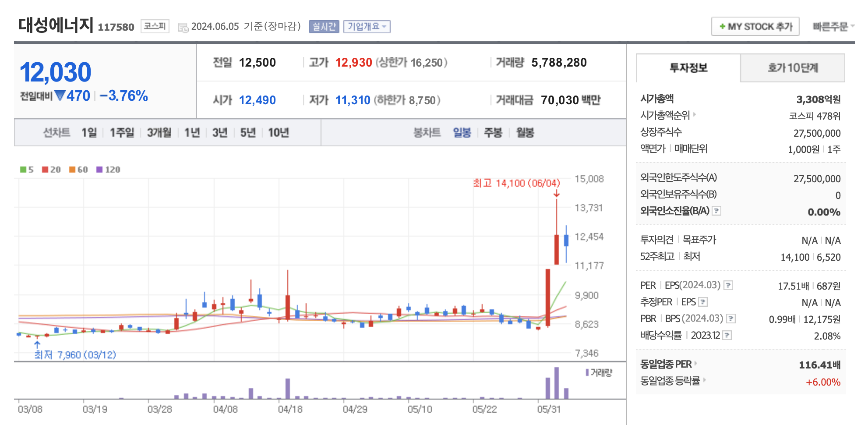Image resolution: width=868 pixels, height=425 pixels.
Task: Click the 외국인소진율 help icon
Action: click(716, 211)
